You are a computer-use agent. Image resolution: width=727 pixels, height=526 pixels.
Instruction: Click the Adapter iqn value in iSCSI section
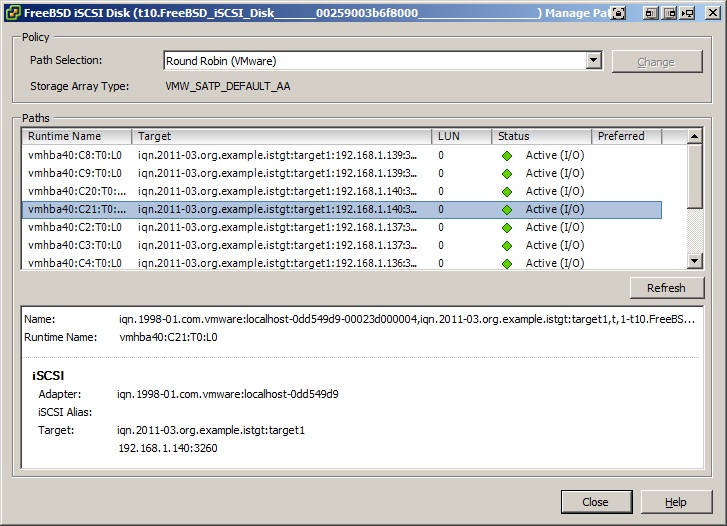[228, 394]
